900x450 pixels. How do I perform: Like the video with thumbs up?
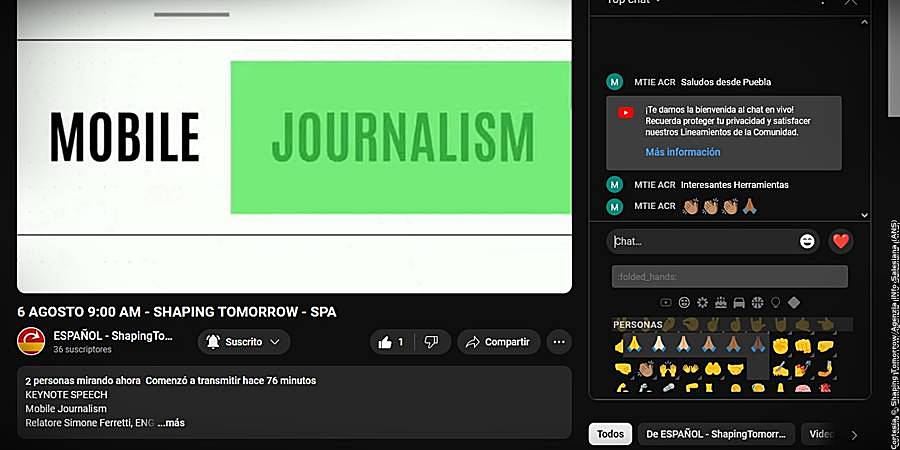tap(393, 342)
